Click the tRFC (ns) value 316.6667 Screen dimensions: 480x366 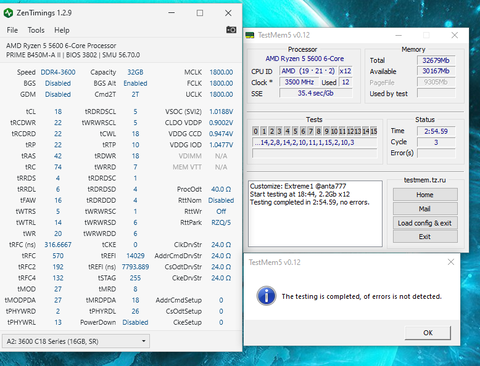[58, 244]
